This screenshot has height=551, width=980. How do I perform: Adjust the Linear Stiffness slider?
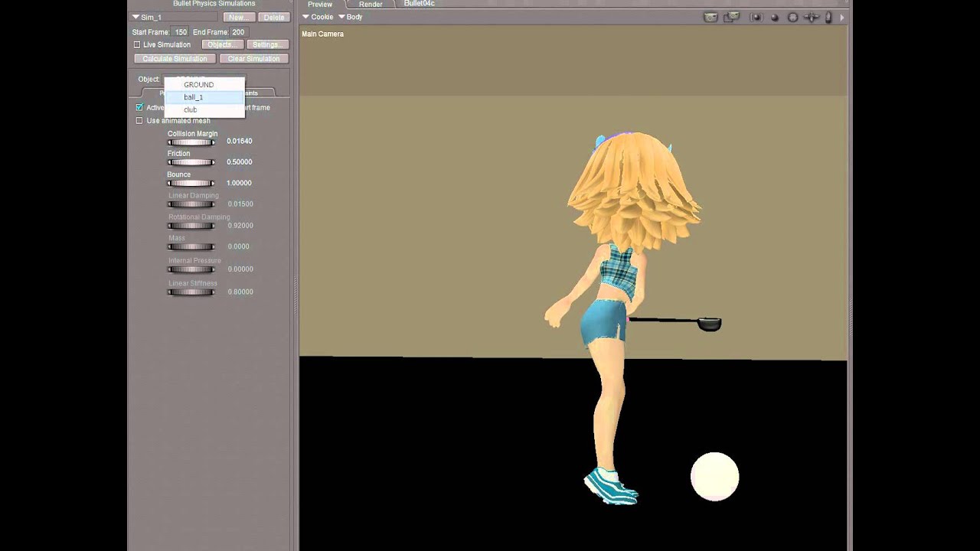click(x=191, y=292)
